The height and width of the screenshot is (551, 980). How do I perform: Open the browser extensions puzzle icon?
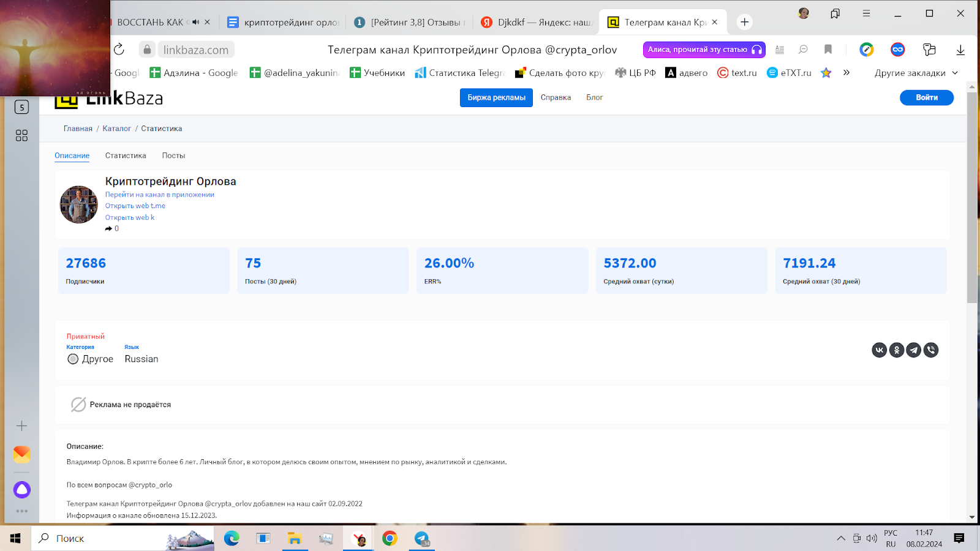[929, 50]
